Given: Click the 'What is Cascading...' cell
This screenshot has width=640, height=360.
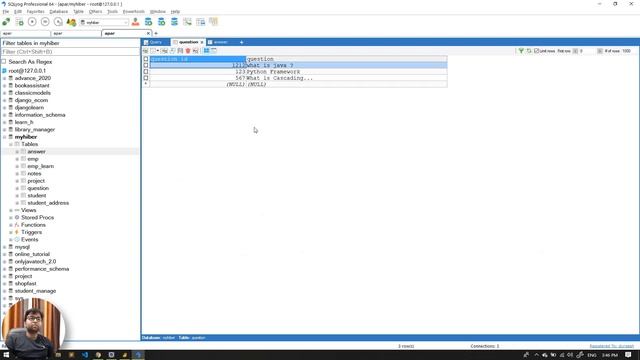Looking at the screenshot, I should (347, 78).
